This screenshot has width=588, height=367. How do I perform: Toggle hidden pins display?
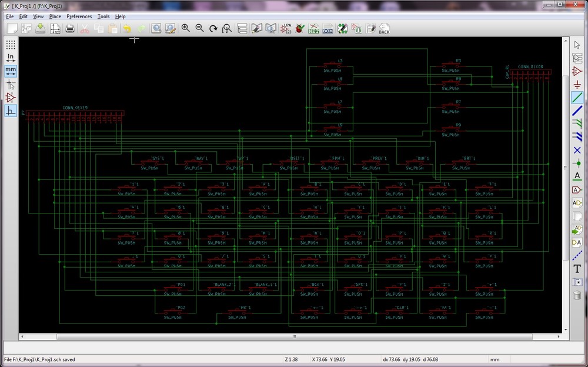[x=11, y=98]
